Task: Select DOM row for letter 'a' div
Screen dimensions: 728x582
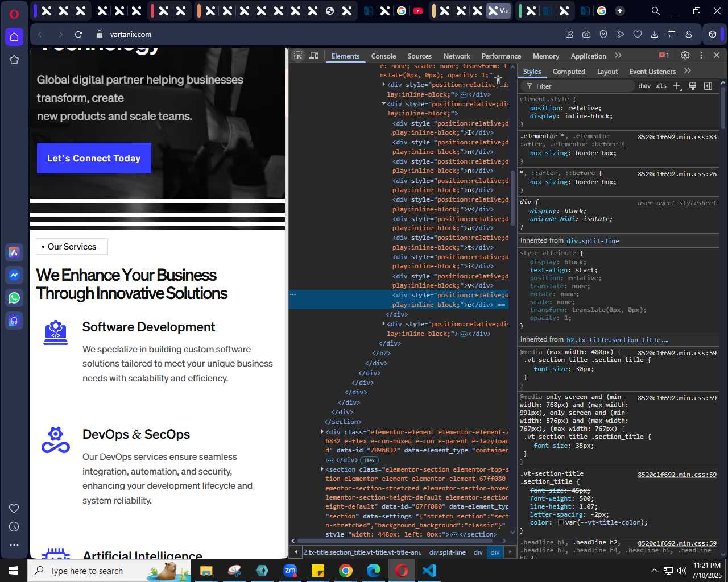Action: (450, 223)
